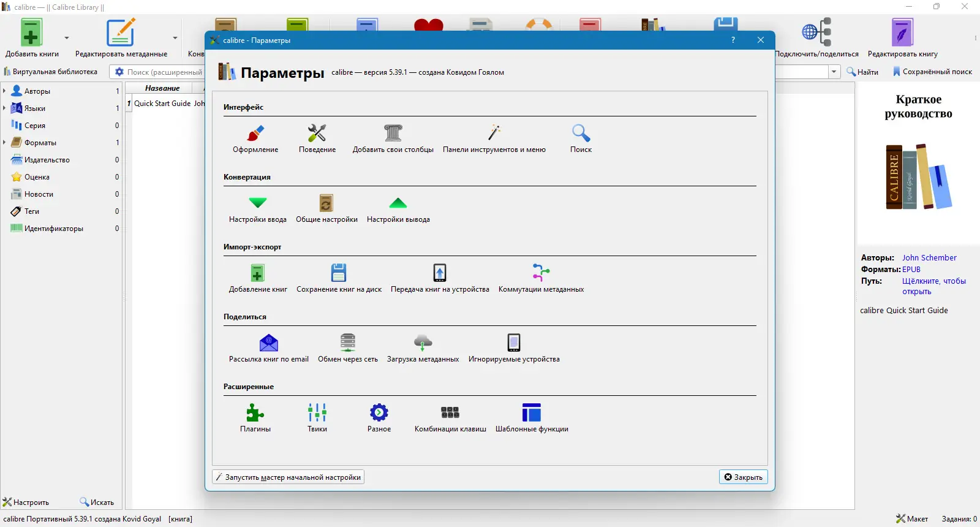Open Сохранённый поиск menu
Screen dimensions: 980x527
point(932,72)
